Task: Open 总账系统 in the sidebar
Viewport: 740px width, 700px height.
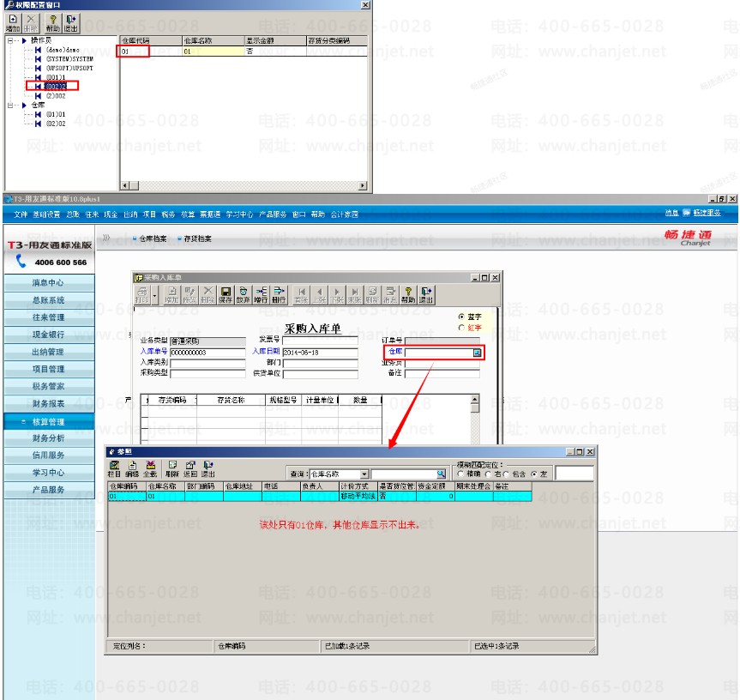Action: tap(49, 300)
